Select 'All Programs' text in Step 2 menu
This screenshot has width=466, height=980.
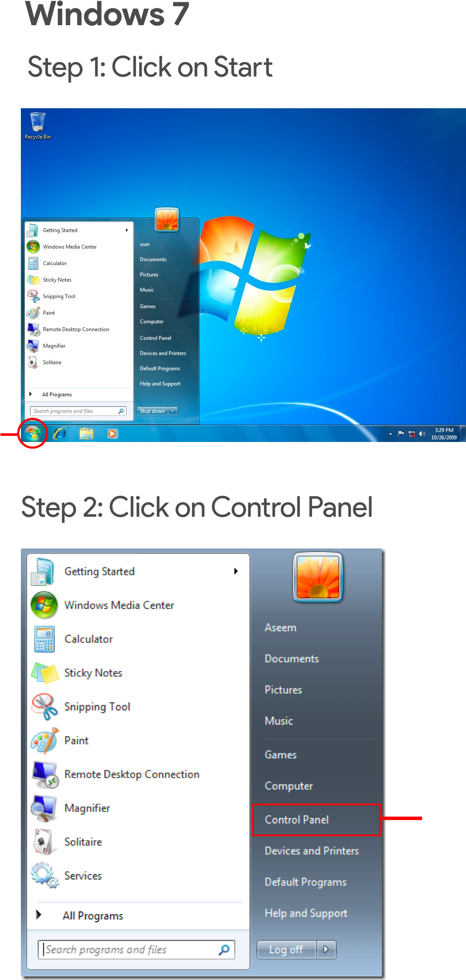click(x=93, y=916)
